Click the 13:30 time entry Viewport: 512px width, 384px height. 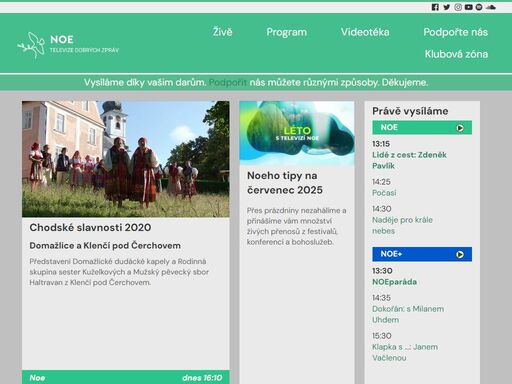(x=382, y=271)
